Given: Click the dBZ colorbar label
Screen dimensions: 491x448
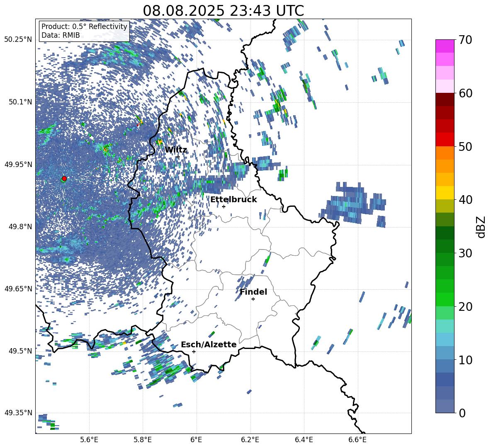Looking at the screenshot, I should tap(481, 227).
